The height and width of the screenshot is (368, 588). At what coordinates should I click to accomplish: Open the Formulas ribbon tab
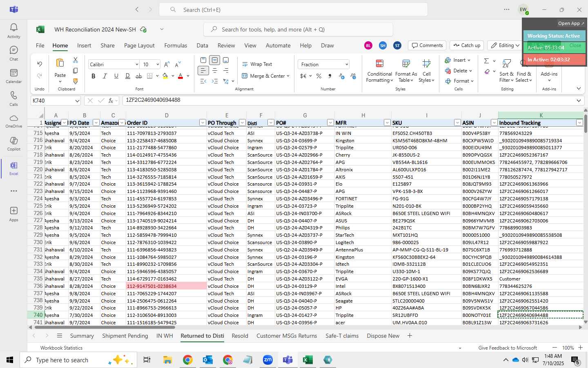tap(176, 45)
